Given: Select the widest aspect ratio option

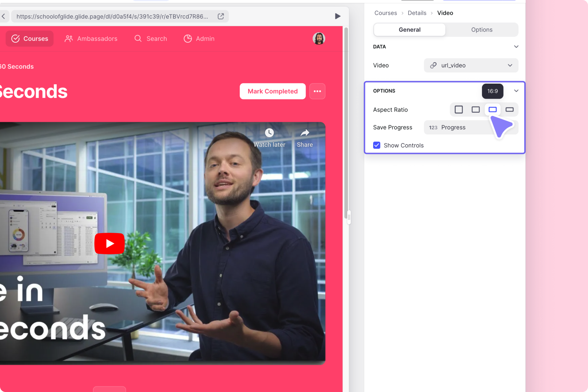Looking at the screenshot, I should tap(510, 110).
